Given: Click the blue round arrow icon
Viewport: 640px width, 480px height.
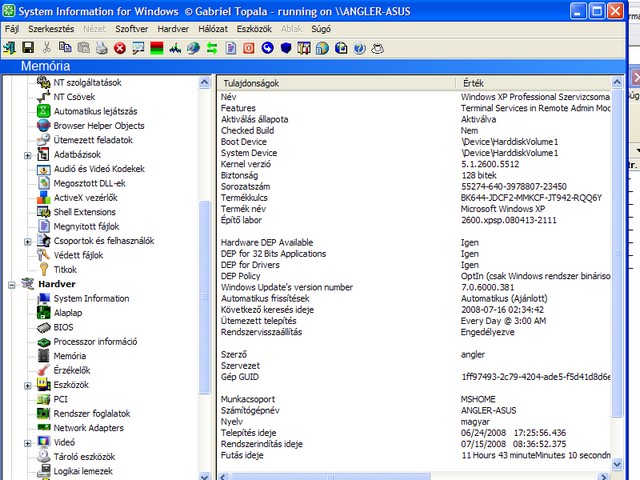Looking at the screenshot, I should point(267,48).
